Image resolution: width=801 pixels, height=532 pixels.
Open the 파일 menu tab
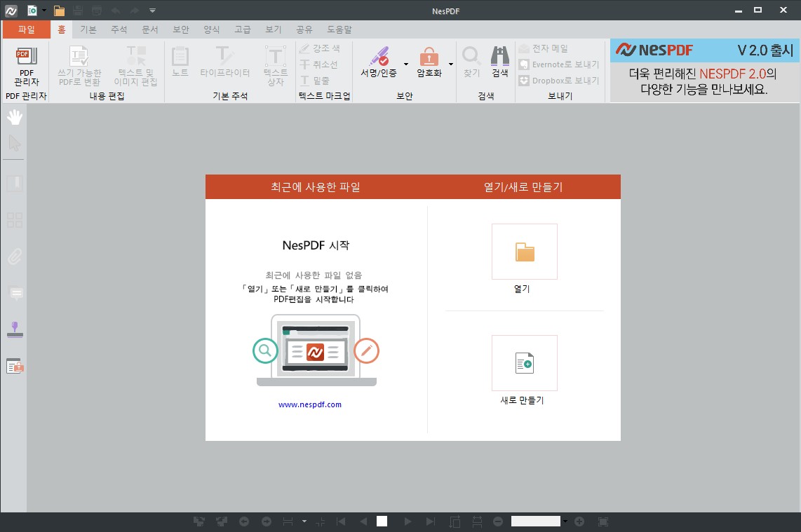pos(27,29)
